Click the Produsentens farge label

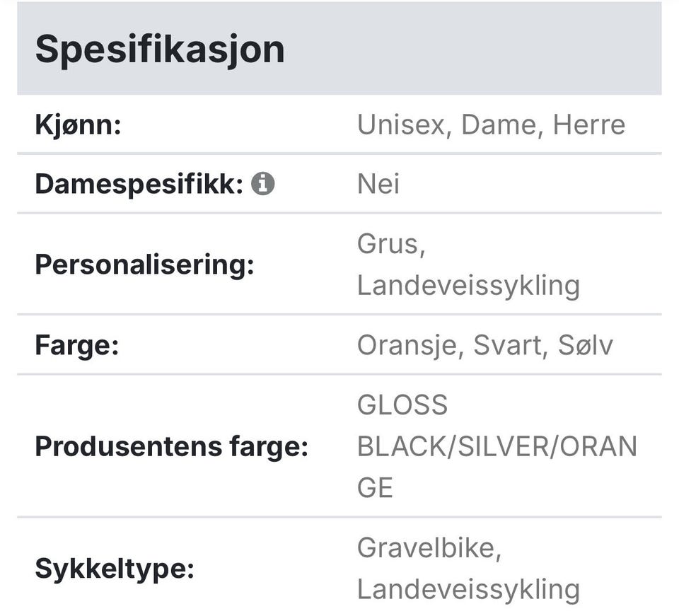pos(171,447)
